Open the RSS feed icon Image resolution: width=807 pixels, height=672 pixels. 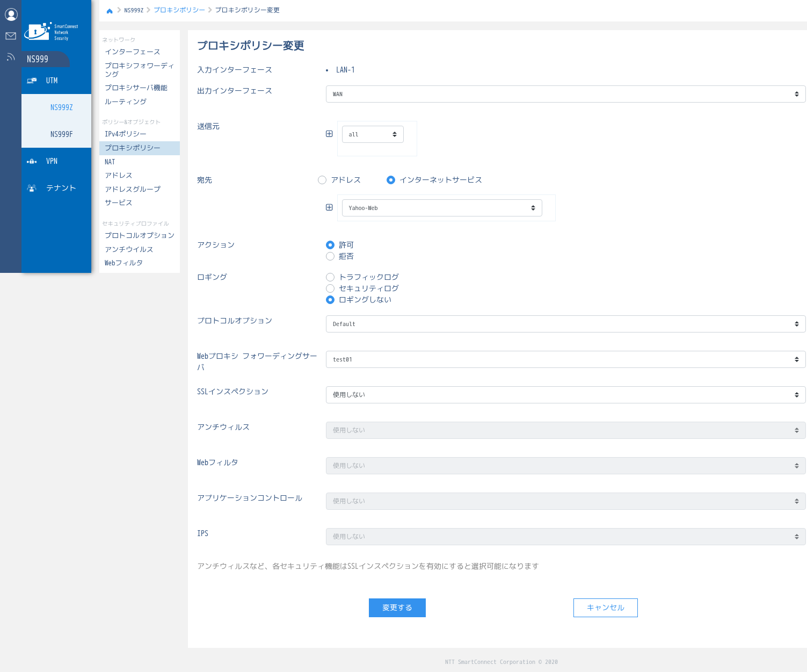[11, 57]
